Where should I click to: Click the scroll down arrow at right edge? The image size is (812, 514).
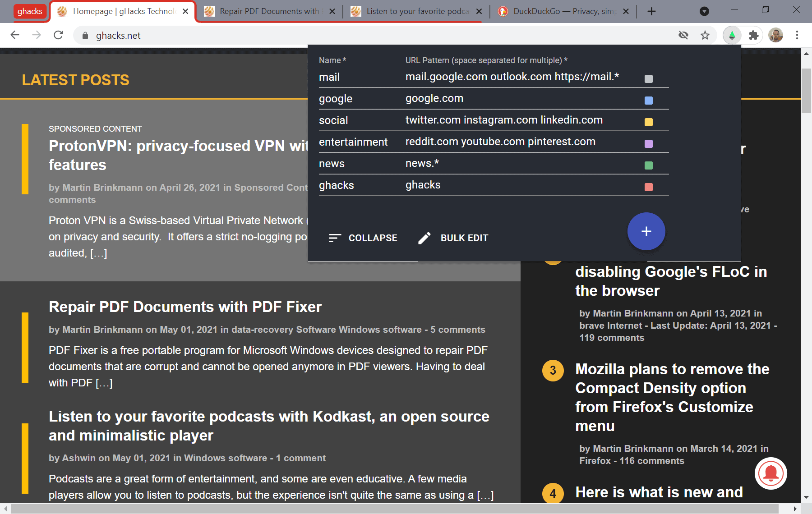coord(806,497)
